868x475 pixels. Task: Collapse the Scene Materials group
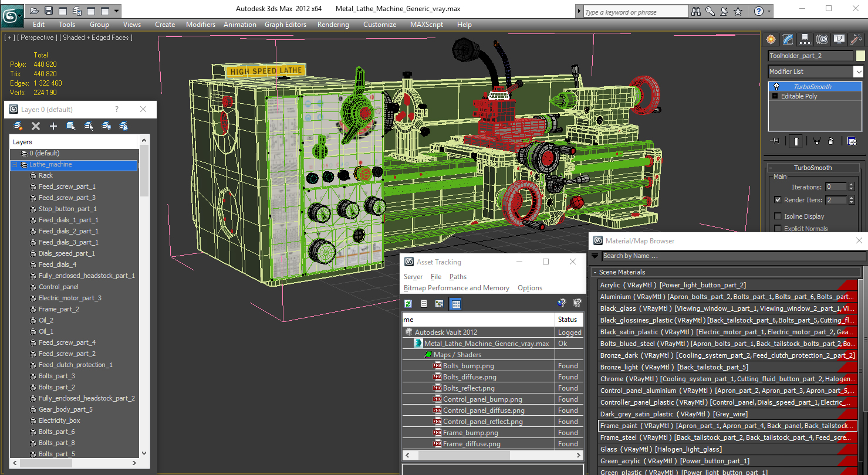[x=595, y=272]
